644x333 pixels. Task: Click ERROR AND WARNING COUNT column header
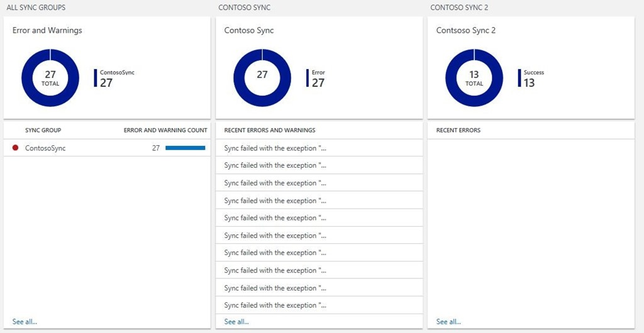point(165,130)
